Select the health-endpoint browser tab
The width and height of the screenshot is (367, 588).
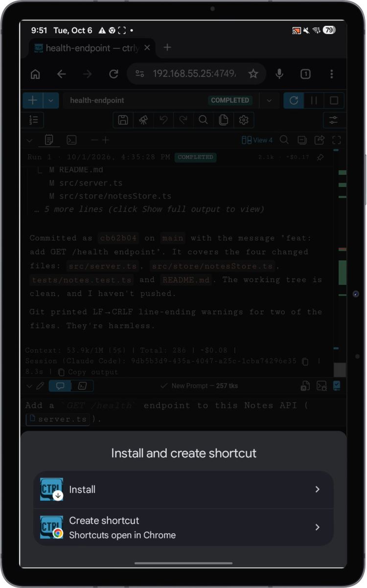[92, 48]
